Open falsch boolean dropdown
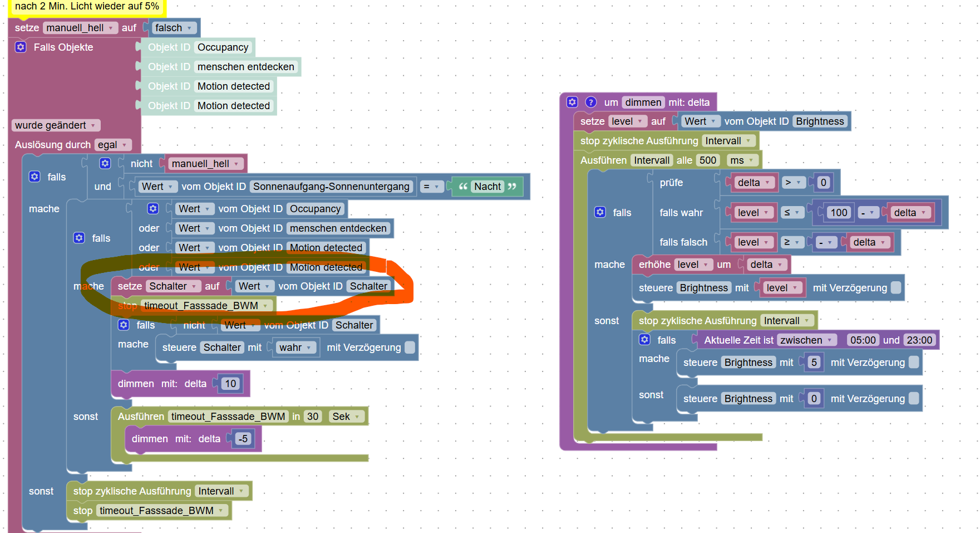The height and width of the screenshot is (533, 980). [174, 28]
